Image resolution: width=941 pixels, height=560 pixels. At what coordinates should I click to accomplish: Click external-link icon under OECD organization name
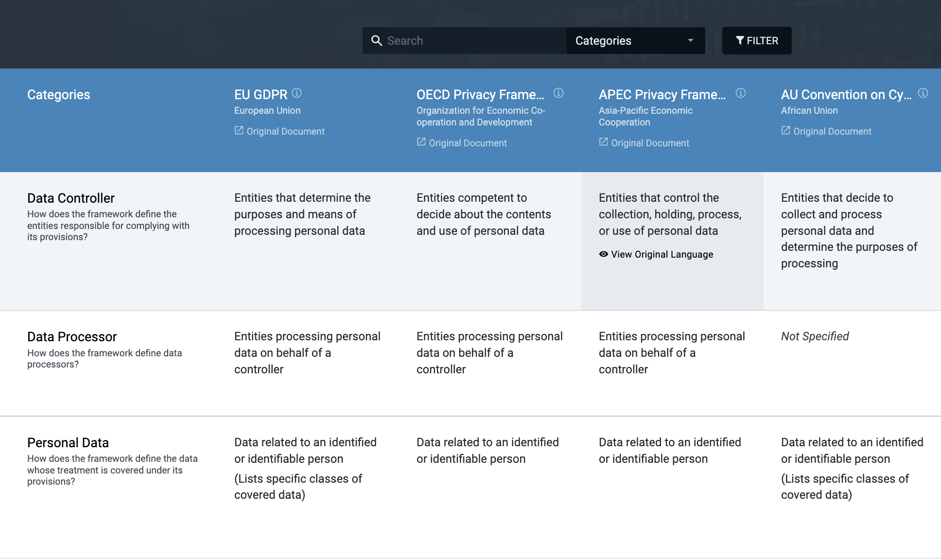click(x=421, y=142)
